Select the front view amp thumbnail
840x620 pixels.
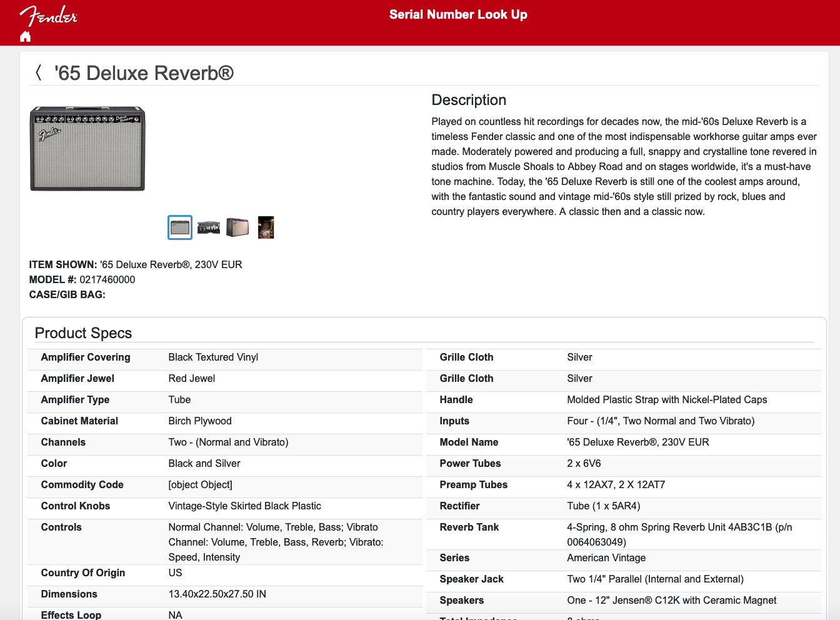180,227
